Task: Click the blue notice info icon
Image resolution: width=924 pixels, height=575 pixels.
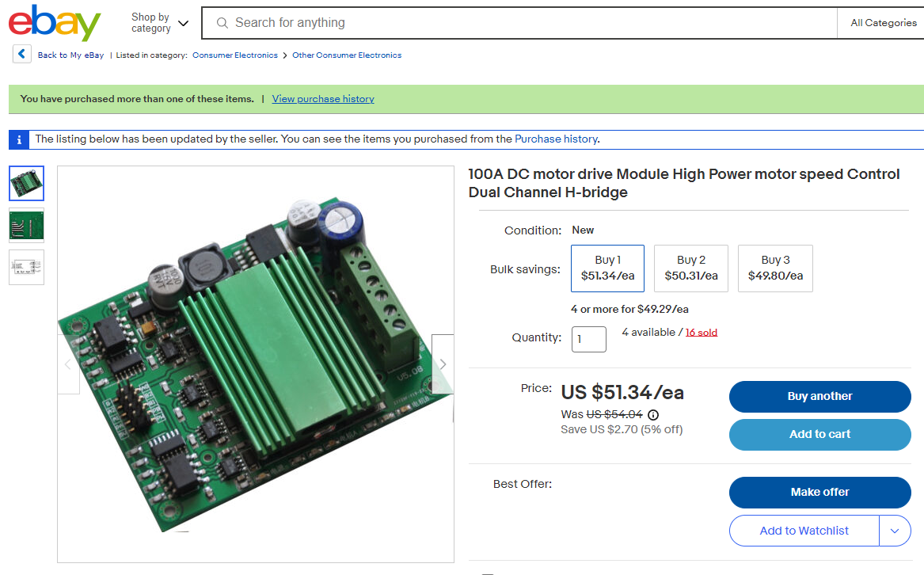Action: [19, 139]
